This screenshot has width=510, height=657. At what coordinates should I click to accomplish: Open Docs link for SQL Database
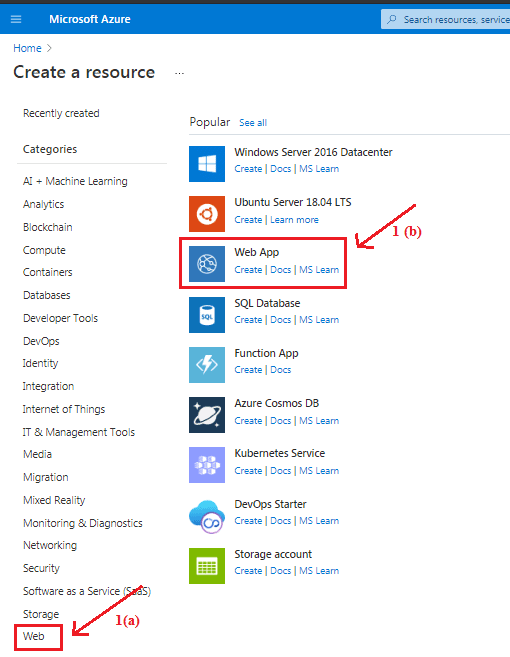pyautogui.click(x=280, y=320)
